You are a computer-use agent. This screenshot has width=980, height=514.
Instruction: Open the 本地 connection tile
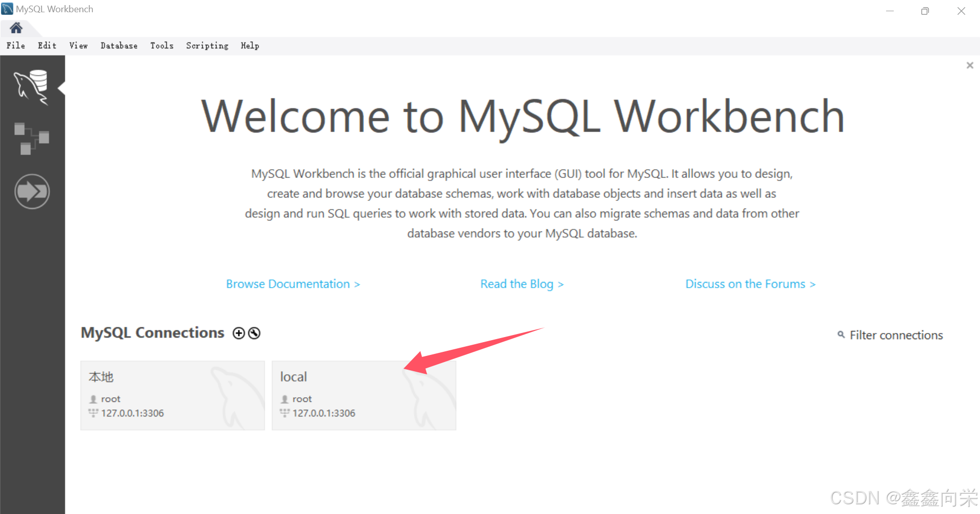click(x=173, y=396)
